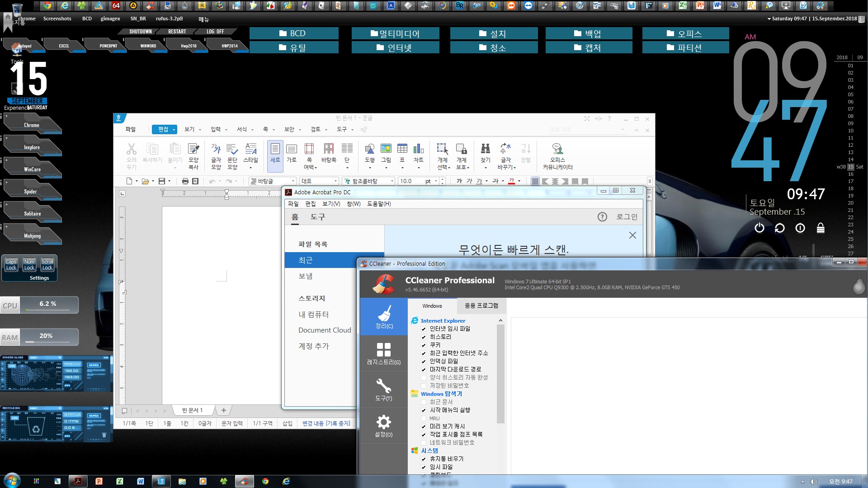This screenshot has height=488, width=868.
Task: Click Excel icon in taskbar
Action: [x=120, y=481]
